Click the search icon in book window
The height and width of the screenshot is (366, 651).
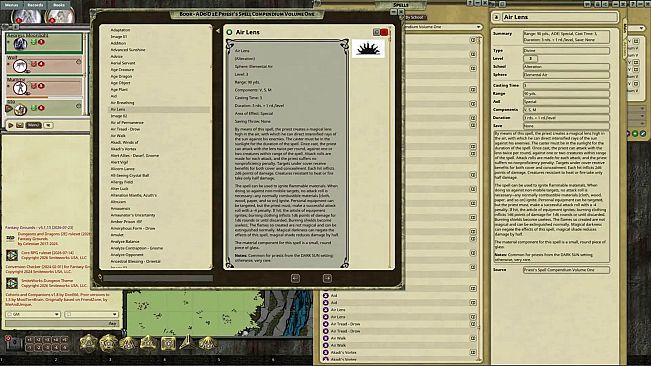pyautogui.click(x=100, y=277)
